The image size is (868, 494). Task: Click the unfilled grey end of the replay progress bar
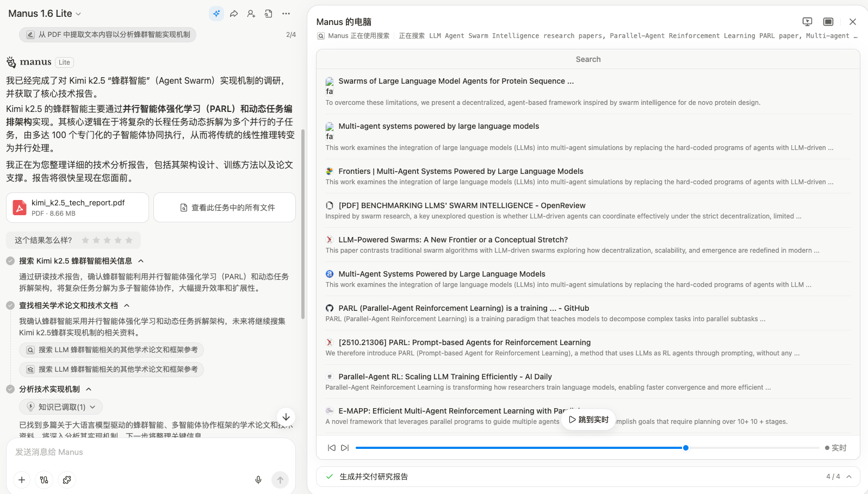(x=754, y=448)
